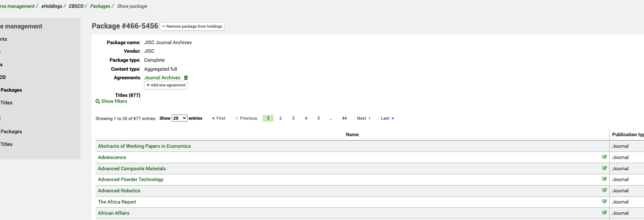Sort table by the Name column header
The image size is (644, 220).
[x=352, y=135]
